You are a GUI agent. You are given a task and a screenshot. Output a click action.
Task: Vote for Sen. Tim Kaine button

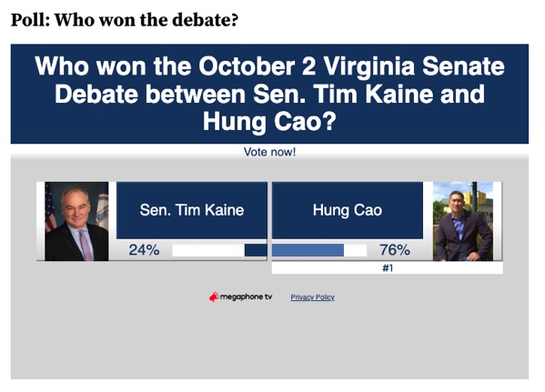click(191, 210)
